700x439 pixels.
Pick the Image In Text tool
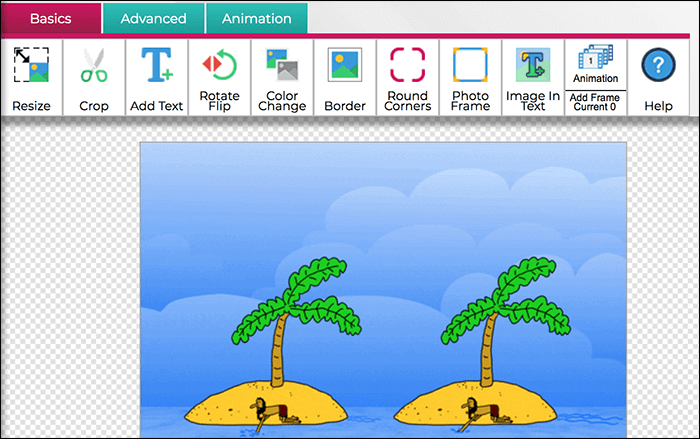point(533,67)
